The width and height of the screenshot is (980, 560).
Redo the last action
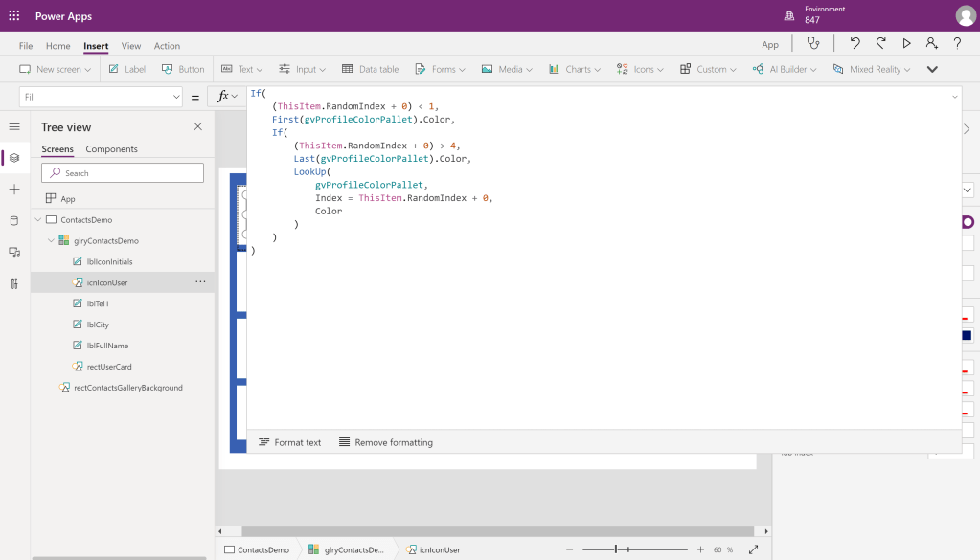[x=880, y=44]
